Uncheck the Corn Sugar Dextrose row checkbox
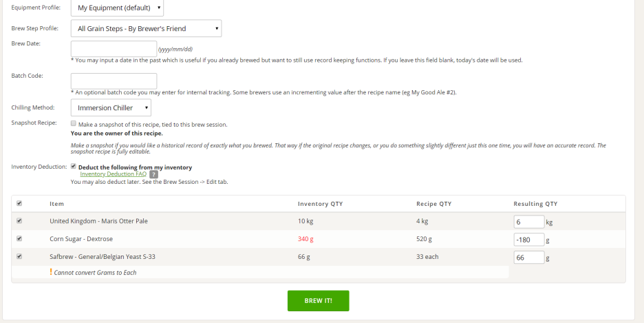Viewport: 644px width, 323px height. [x=19, y=238]
